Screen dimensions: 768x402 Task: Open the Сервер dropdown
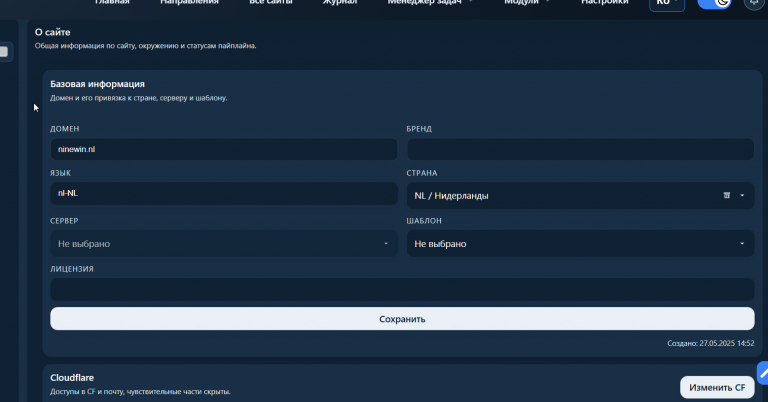(x=224, y=243)
